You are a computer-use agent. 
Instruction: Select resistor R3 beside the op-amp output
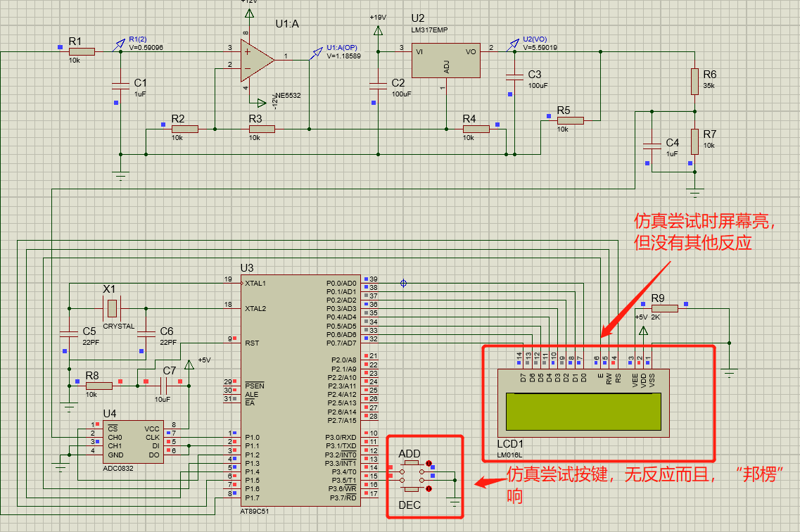click(262, 129)
